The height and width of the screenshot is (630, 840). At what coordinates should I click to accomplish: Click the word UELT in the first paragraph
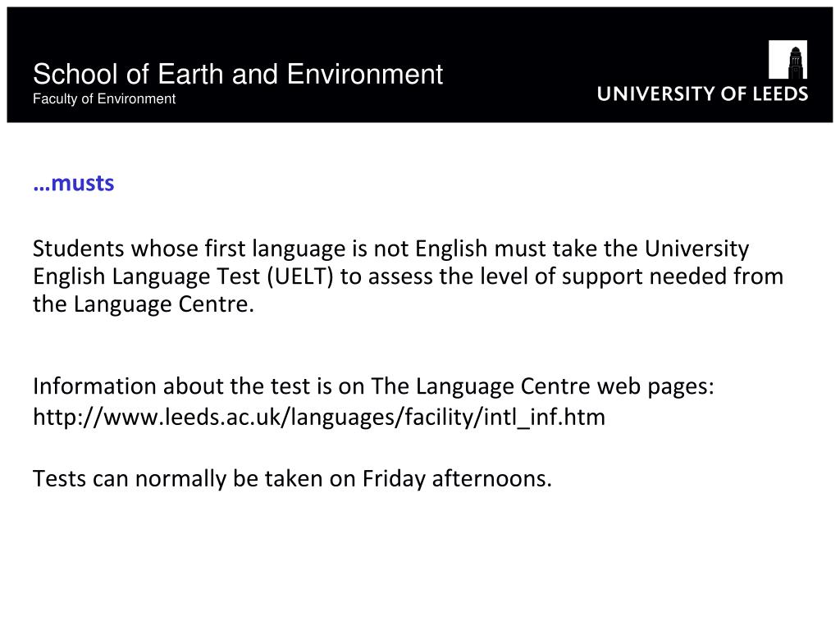300,276
